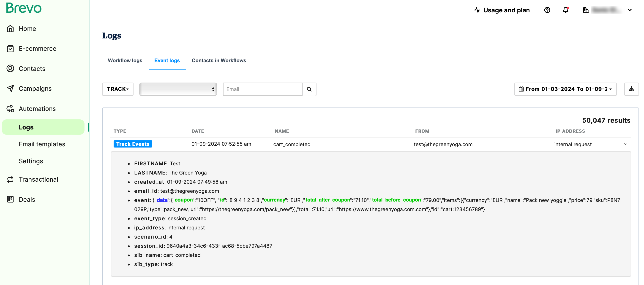Screen dimensions: 644x285
Task: Open Settings under Automations
Action: coord(31,161)
